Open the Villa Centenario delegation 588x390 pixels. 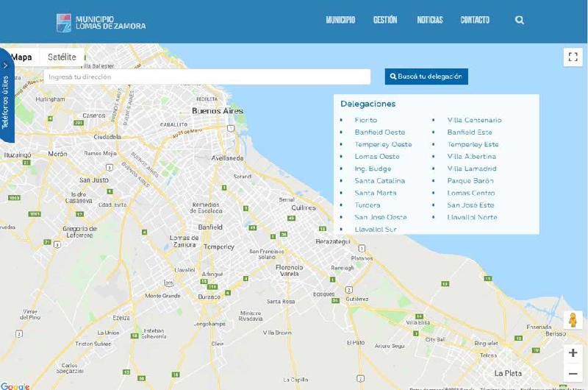point(474,120)
